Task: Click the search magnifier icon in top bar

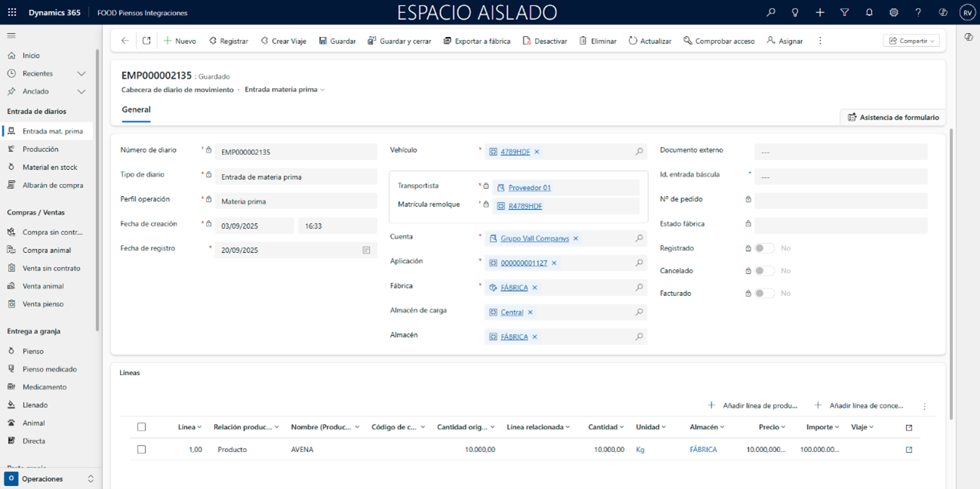Action: click(x=770, y=13)
